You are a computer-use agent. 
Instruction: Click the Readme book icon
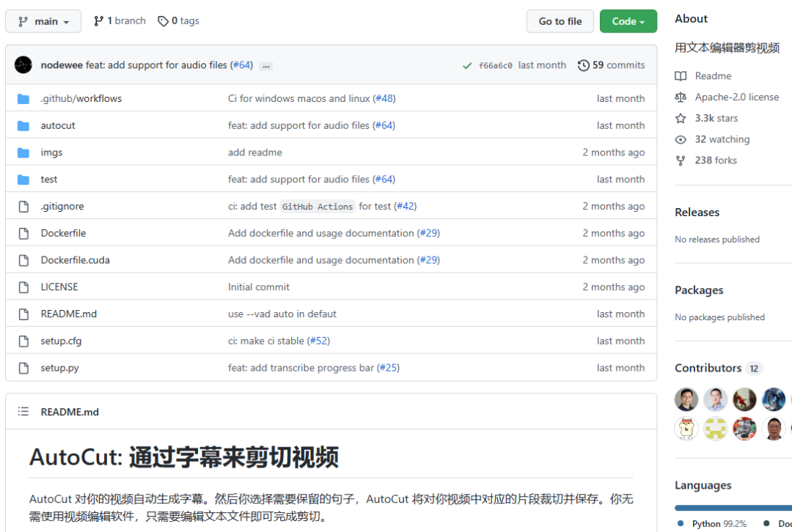pos(681,75)
